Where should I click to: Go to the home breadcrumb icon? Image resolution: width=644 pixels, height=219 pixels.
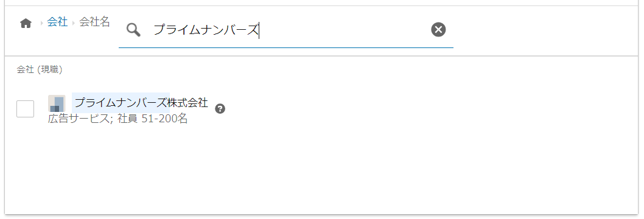point(26,24)
